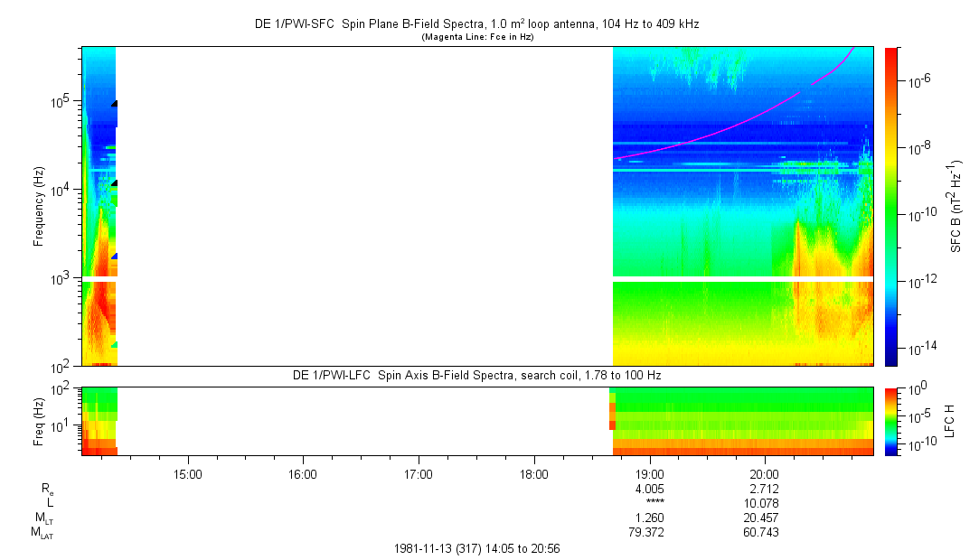Click the Freq (Hz) label of the lower panel
The image size is (979, 560).
(x=39, y=421)
